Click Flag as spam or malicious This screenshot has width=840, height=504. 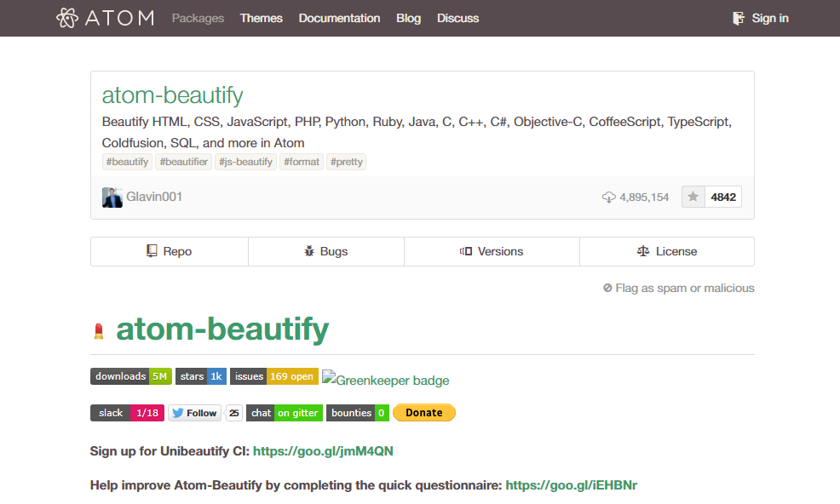tap(679, 288)
